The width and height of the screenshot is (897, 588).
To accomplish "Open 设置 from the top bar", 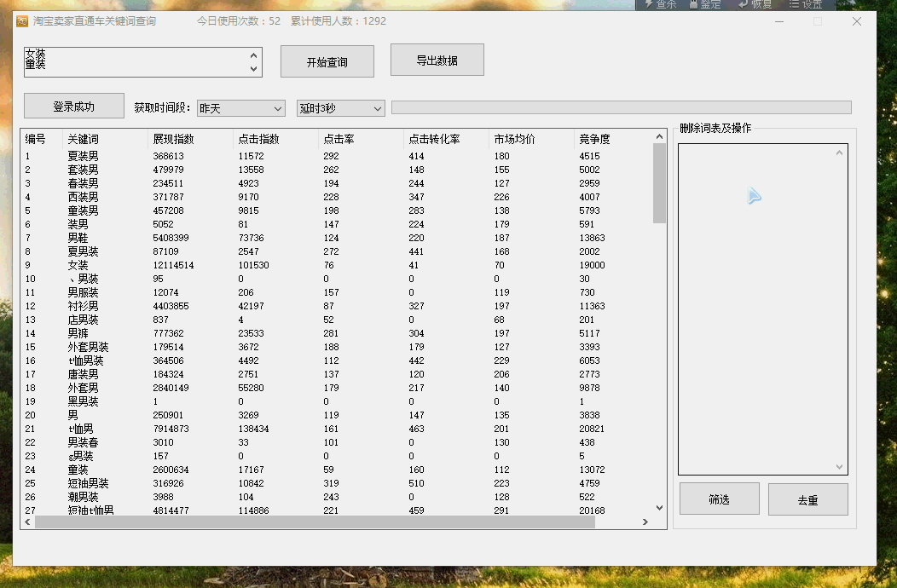I will (x=795, y=4).
